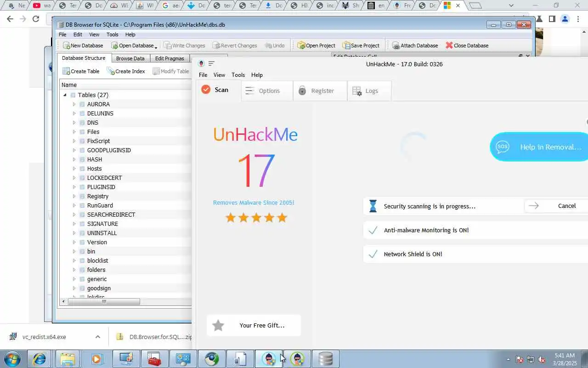Click Your Free Gift button
588x368 pixels.
point(254,326)
